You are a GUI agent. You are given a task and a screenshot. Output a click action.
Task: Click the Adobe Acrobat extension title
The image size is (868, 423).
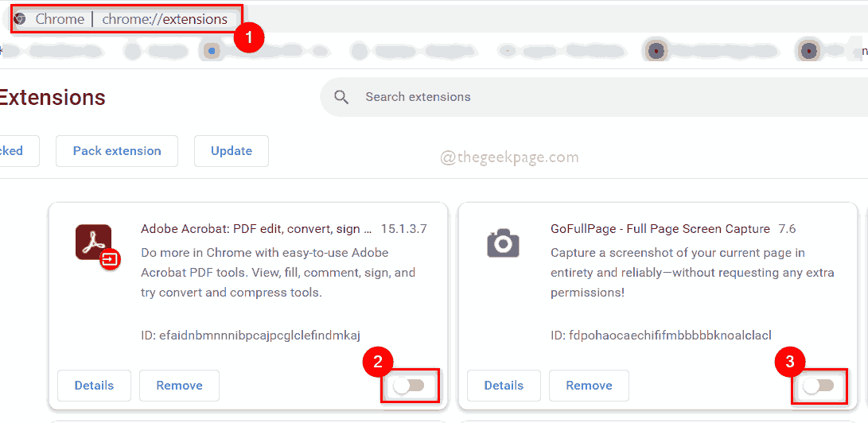tap(256, 229)
